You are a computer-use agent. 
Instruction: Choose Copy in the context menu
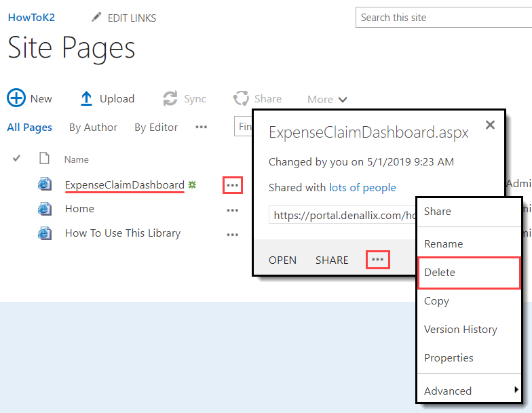(x=468, y=301)
